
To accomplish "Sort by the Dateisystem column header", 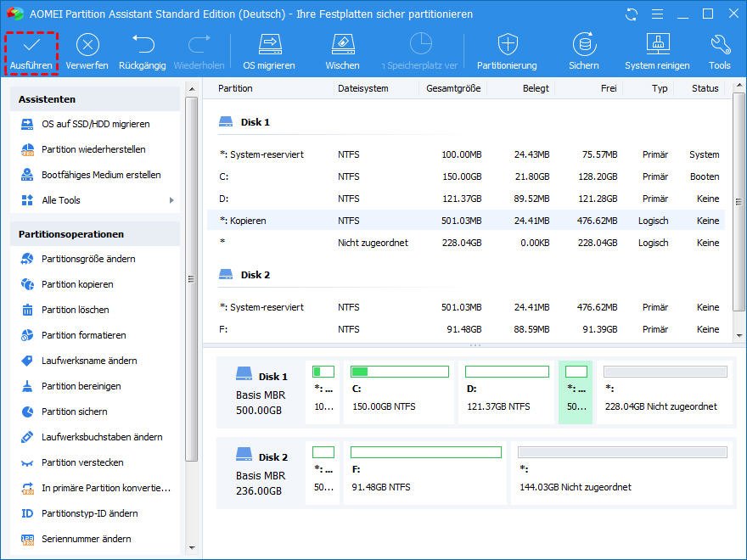I will point(362,88).
